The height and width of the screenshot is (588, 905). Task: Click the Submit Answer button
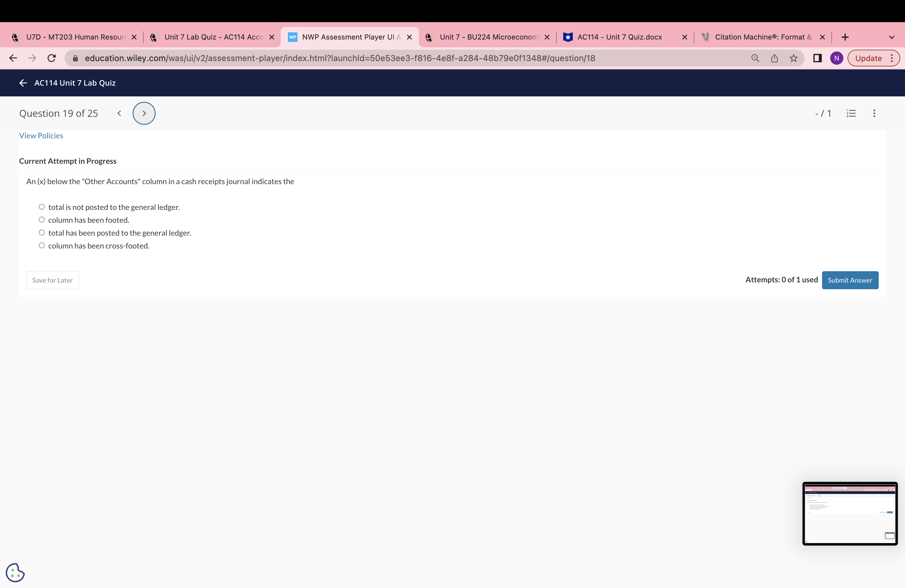pyautogui.click(x=850, y=280)
